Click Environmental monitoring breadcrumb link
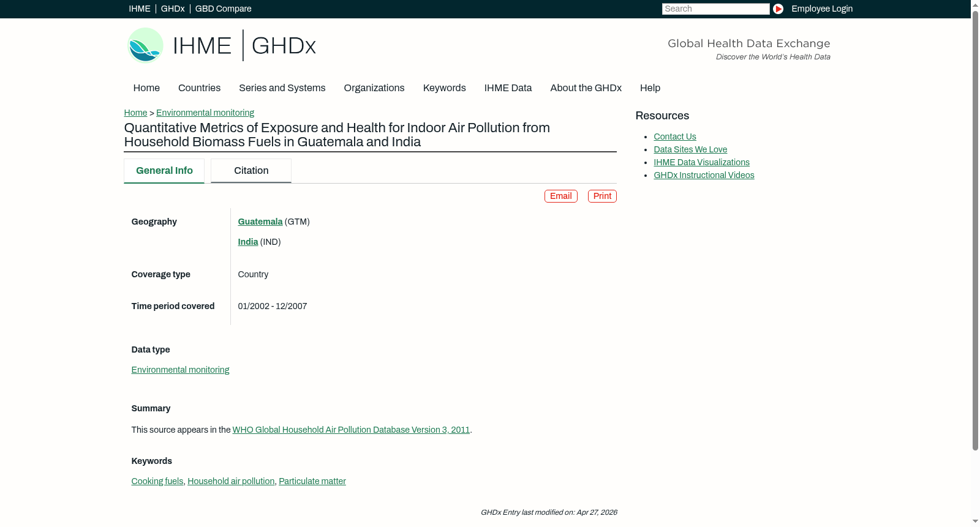 [205, 113]
